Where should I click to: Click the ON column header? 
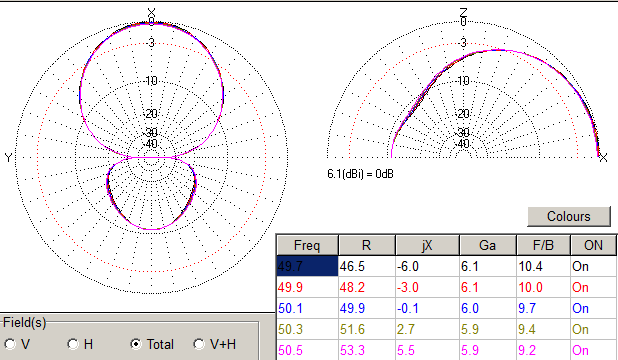594,245
